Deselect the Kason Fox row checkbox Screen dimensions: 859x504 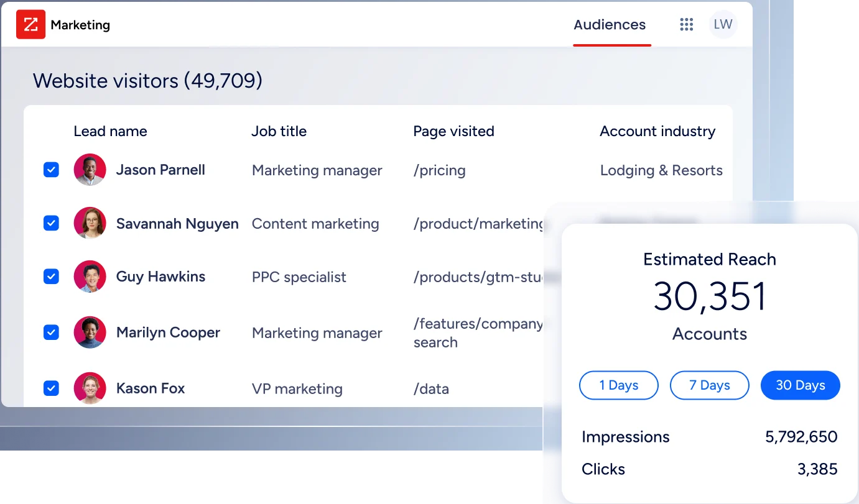[51, 388]
